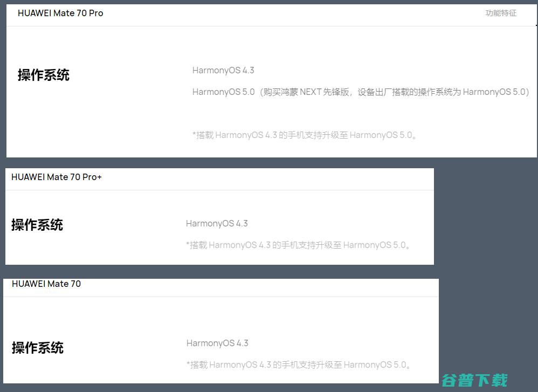Screen dimensions: 538x392
Task: Click upgrade footnote in Mate 70 panel
Action: coord(299,365)
